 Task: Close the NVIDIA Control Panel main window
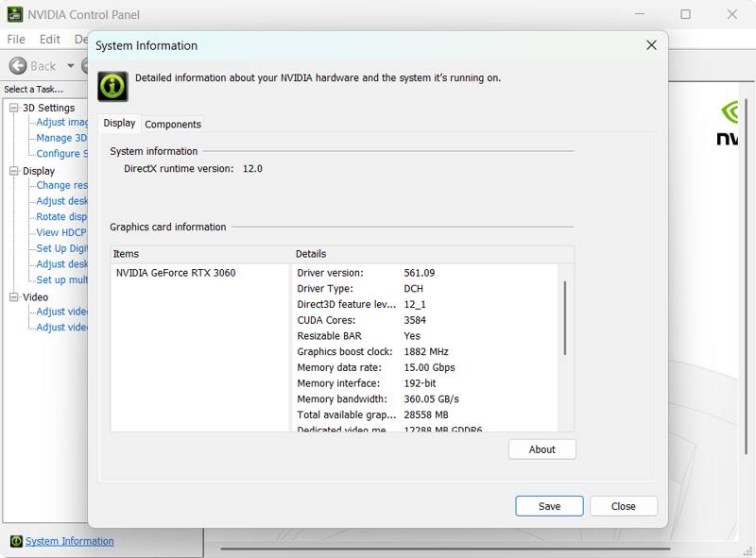point(731,14)
